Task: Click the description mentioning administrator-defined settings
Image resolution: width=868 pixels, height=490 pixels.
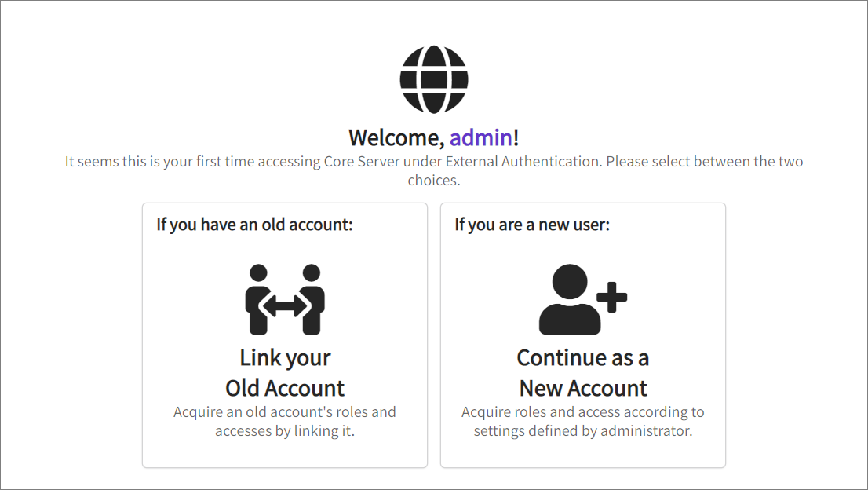Action: pos(582,421)
